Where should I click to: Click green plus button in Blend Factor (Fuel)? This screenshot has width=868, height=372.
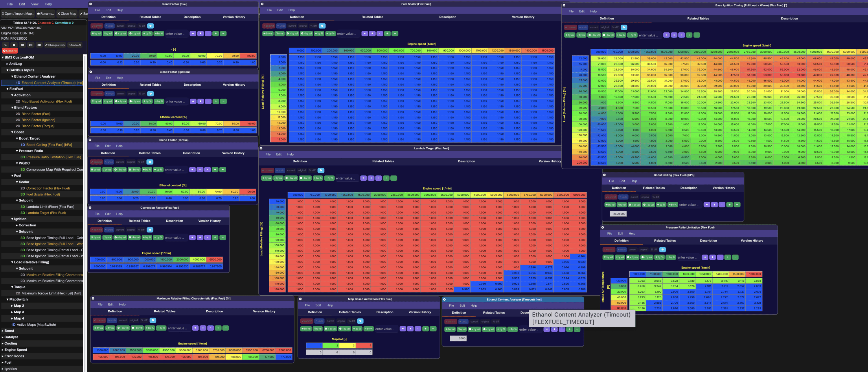216,33
